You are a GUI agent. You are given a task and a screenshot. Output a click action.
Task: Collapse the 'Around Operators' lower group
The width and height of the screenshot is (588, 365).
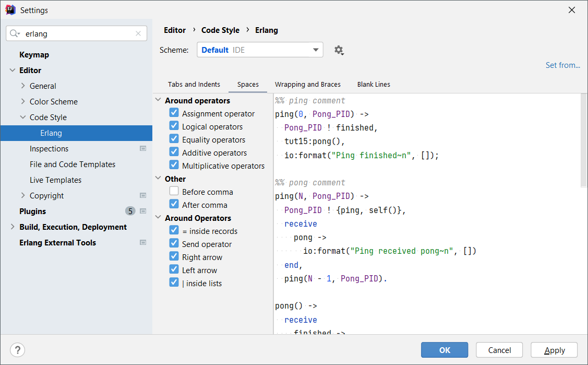[x=158, y=218]
